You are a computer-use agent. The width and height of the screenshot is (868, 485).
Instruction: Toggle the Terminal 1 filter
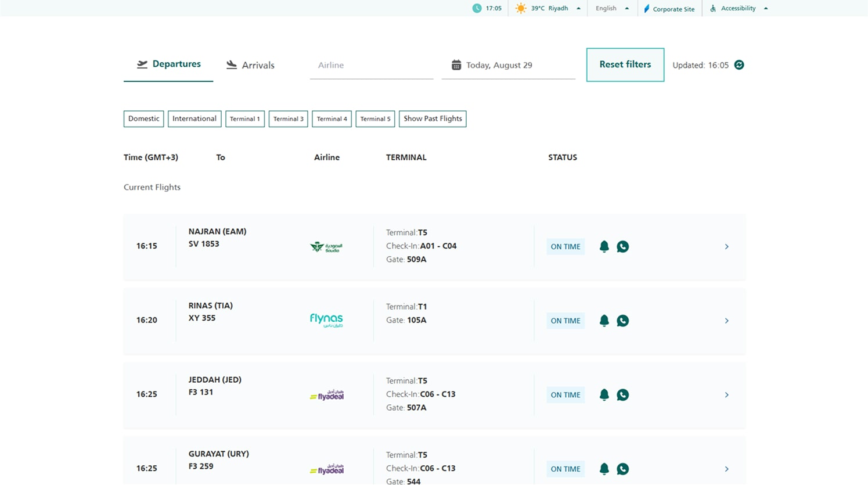[245, 118]
